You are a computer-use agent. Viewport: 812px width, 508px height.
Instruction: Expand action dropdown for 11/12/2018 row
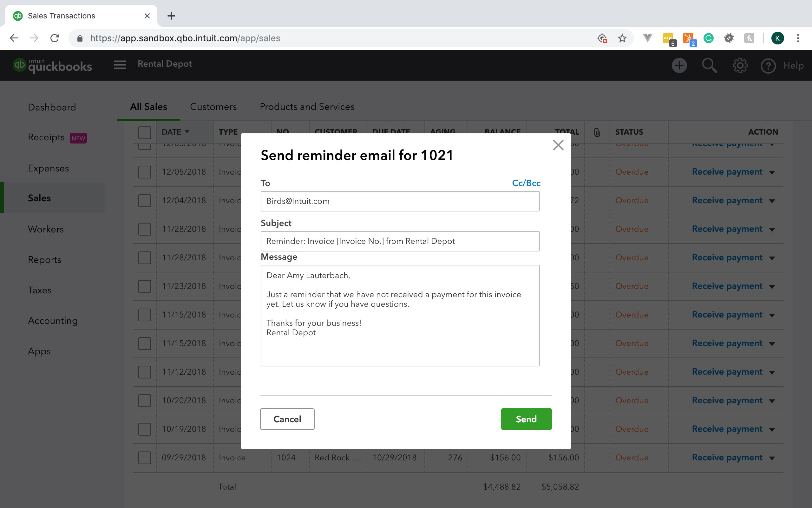coord(772,372)
